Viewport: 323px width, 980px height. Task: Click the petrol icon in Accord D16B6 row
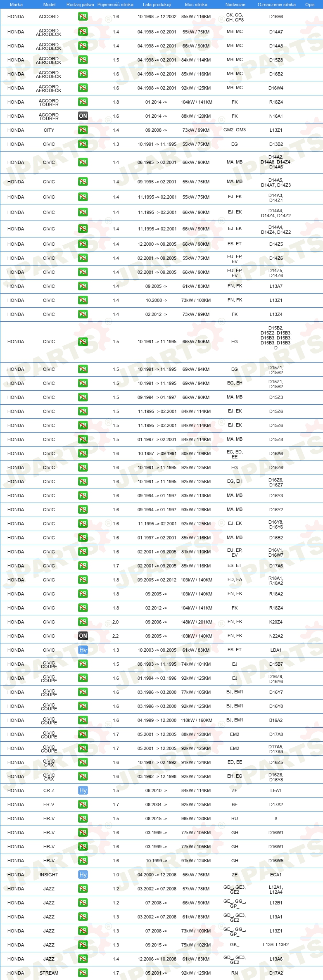point(83,17)
